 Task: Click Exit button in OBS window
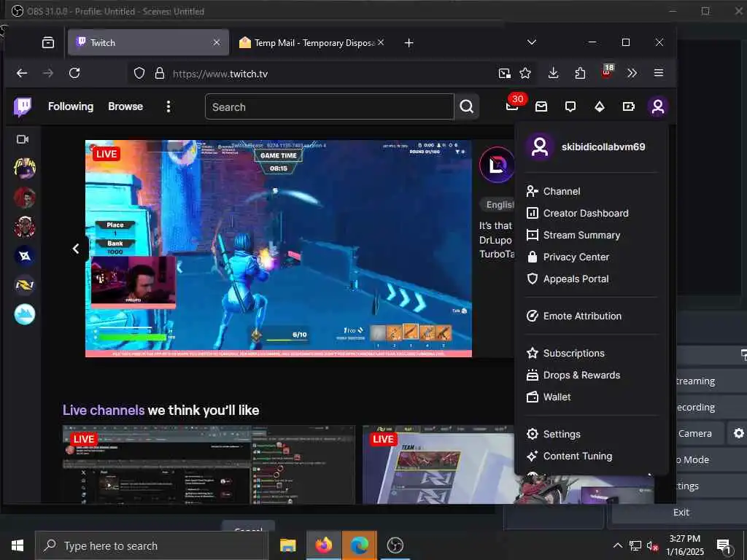pyautogui.click(x=681, y=513)
